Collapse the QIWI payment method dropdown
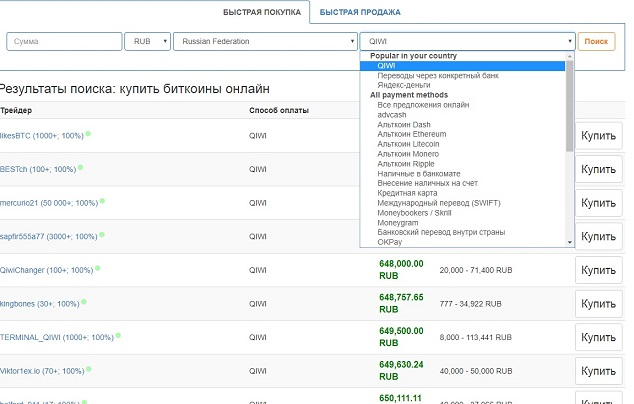This screenshot has width=634, height=404. (467, 42)
